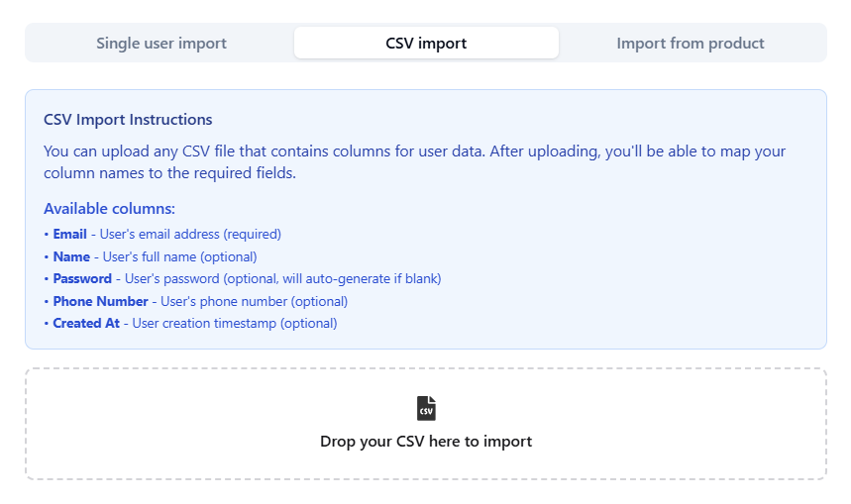
Task: Click the 'User's full name (optional)' description
Action: 179,256
